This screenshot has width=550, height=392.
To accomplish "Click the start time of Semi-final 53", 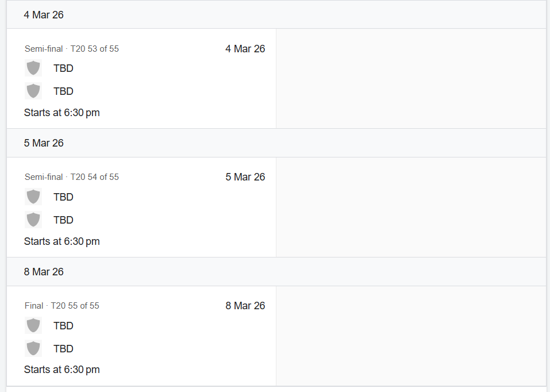I will coord(62,113).
